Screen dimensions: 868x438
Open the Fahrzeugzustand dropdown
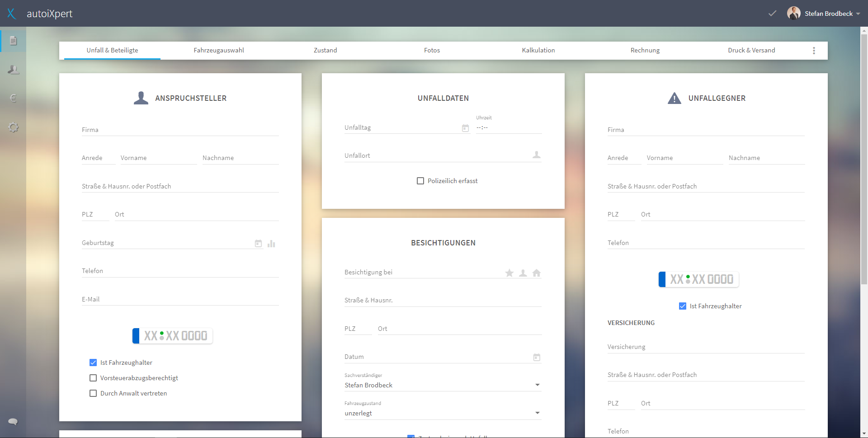(x=443, y=413)
